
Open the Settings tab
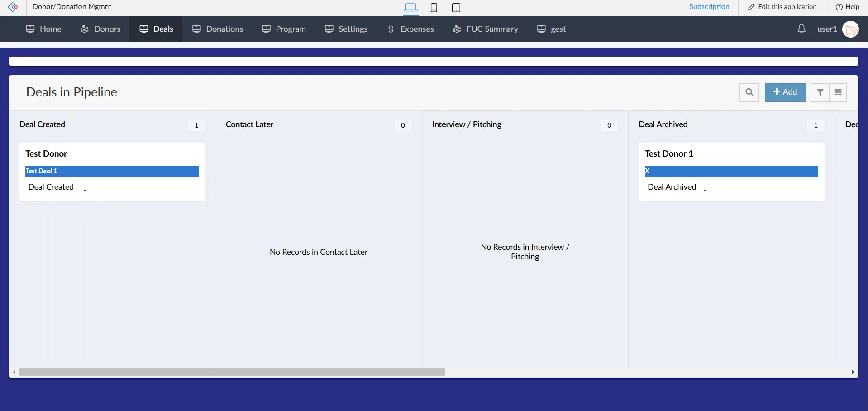coord(346,29)
